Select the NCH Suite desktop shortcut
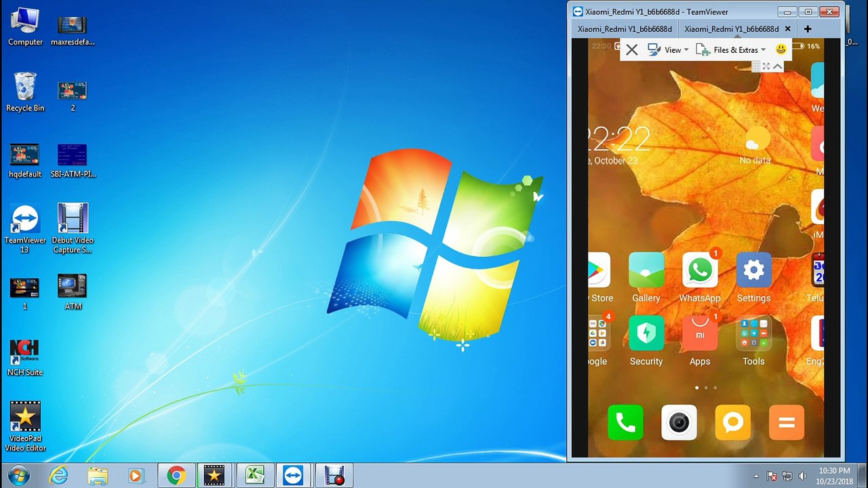This screenshot has height=488, width=868. pos(25,357)
